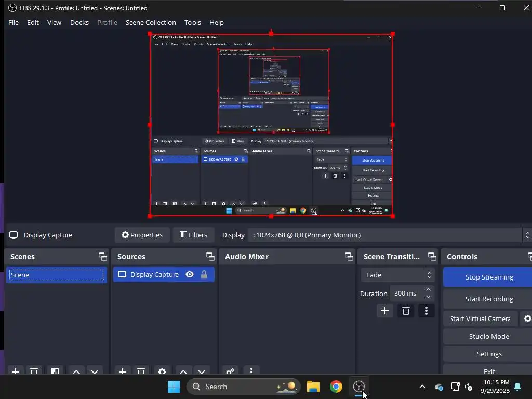Increase transition duration with up arrow
Screen dimensions: 532x399
(428, 290)
